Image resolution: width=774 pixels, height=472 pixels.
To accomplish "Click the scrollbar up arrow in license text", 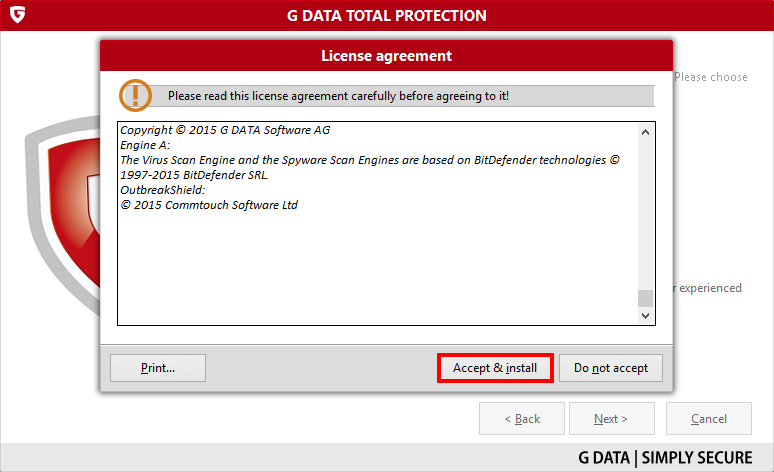I will [645, 132].
